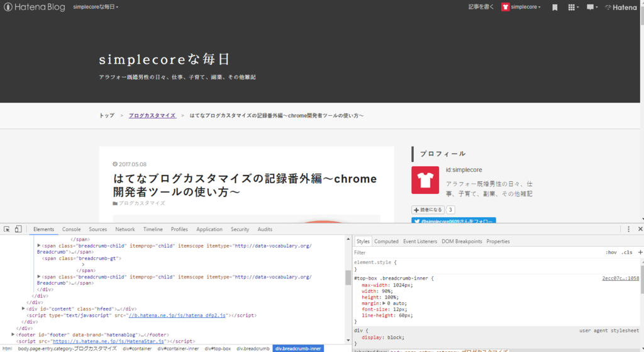The image size is (644, 352).
Task: Click the article title about chrome開発者ツール
Action: tap(245, 185)
